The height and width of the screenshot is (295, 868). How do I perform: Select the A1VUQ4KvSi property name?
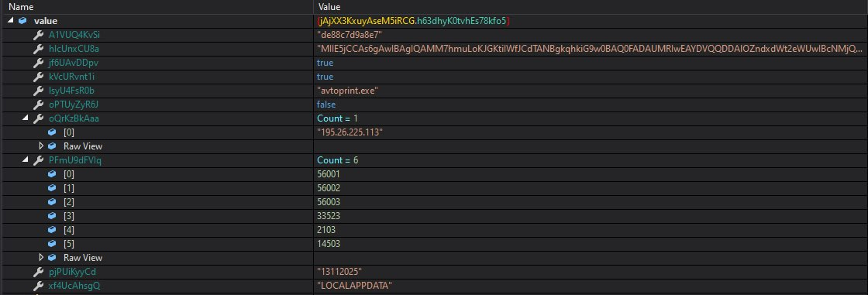(74, 35)
